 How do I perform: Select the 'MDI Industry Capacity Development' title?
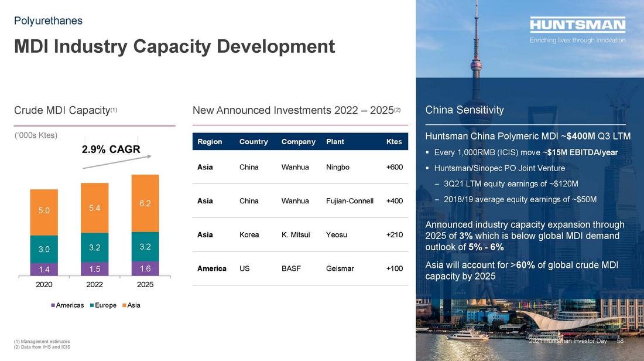174,46
